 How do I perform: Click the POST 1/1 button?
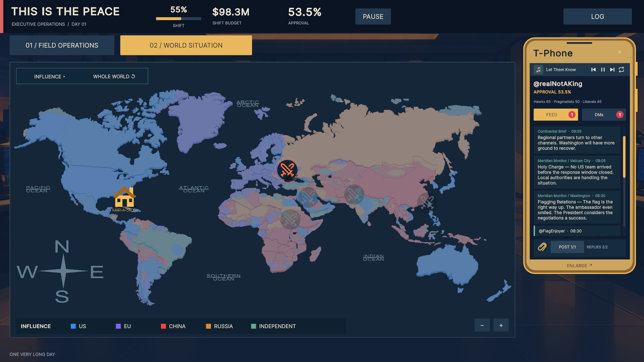pos(567,247)
